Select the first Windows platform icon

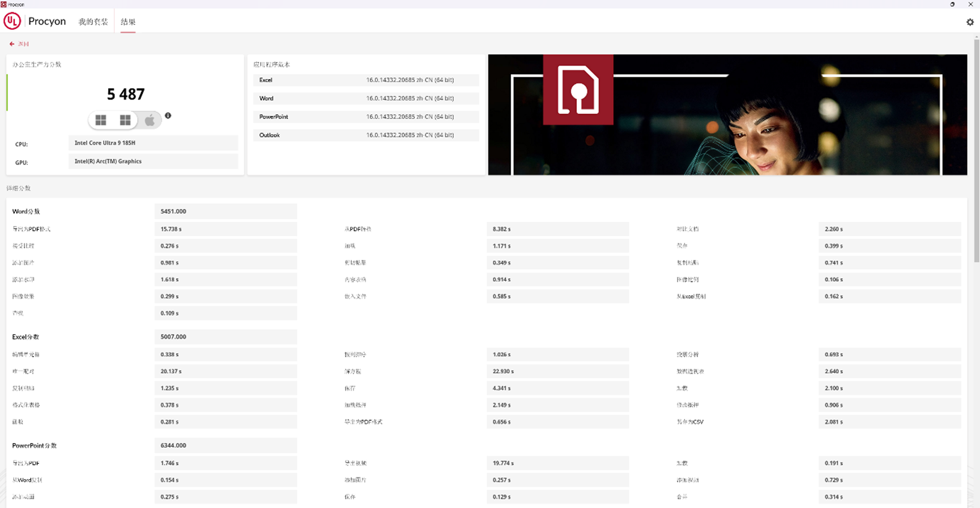101,120
